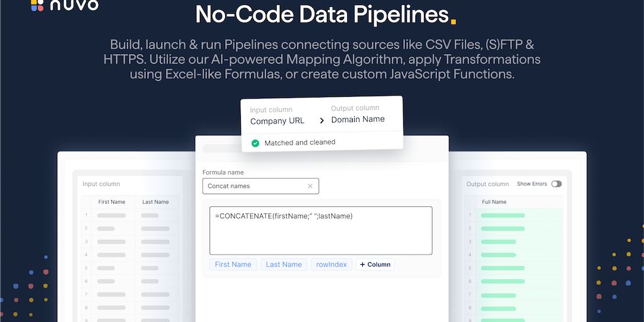Select row 6 in the output table
This screenshot has width=644, height=322.
[x=470, y=281]
